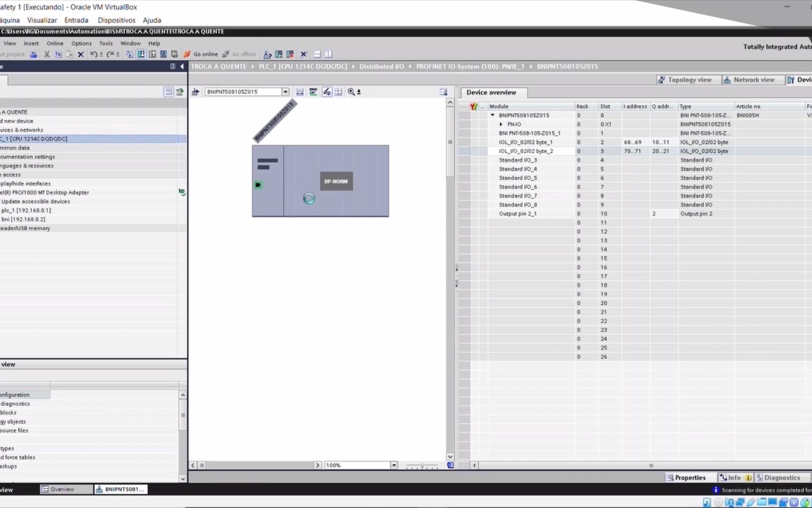The height and width of the screenshot is (508, 812).
Task: Toggle the page break grid icon
Action: coord(338,92)
